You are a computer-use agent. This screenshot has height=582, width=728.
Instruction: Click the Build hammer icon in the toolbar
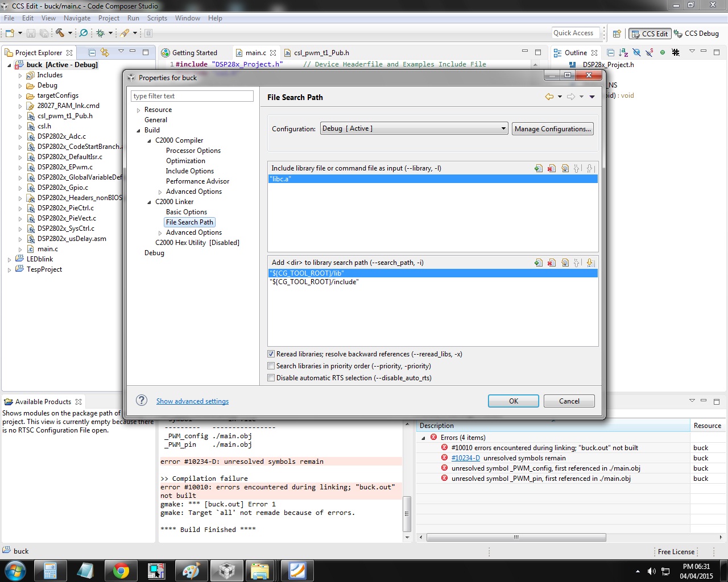pos(59,33)
